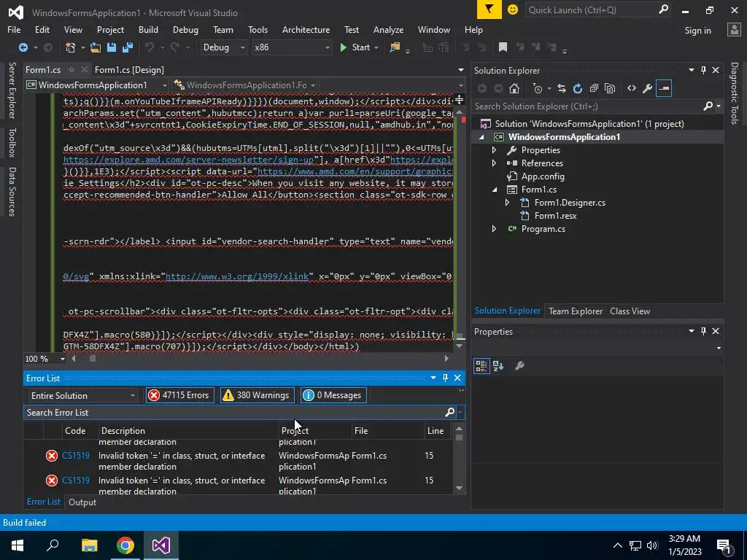Expand the References node
This screenshot has height=560, width=747.
click(x=494, y=163)
